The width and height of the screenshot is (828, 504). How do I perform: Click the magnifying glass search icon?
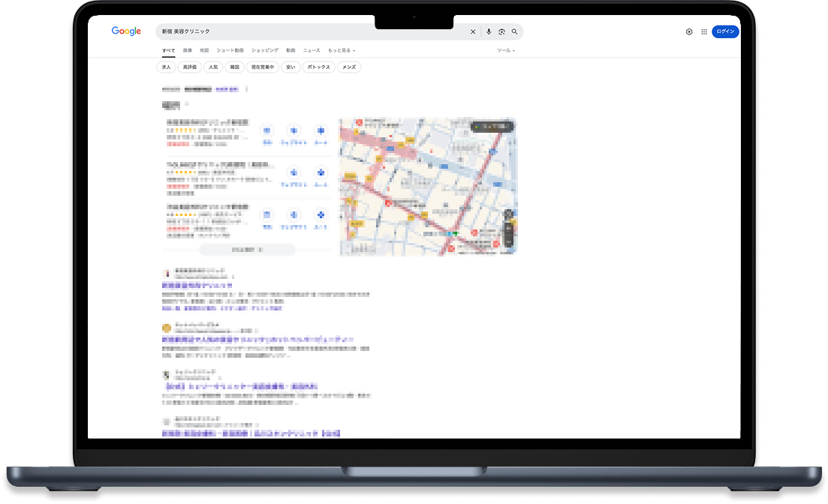[514, 31]
